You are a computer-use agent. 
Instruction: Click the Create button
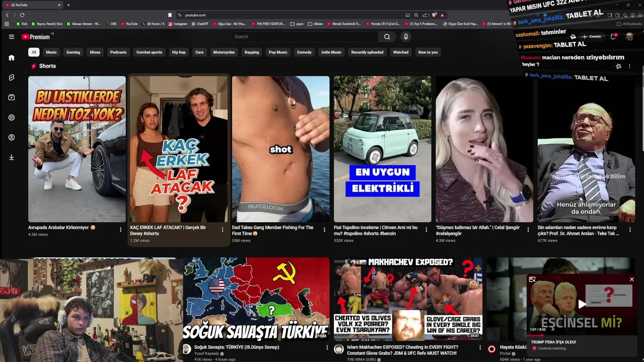[591, 37]
